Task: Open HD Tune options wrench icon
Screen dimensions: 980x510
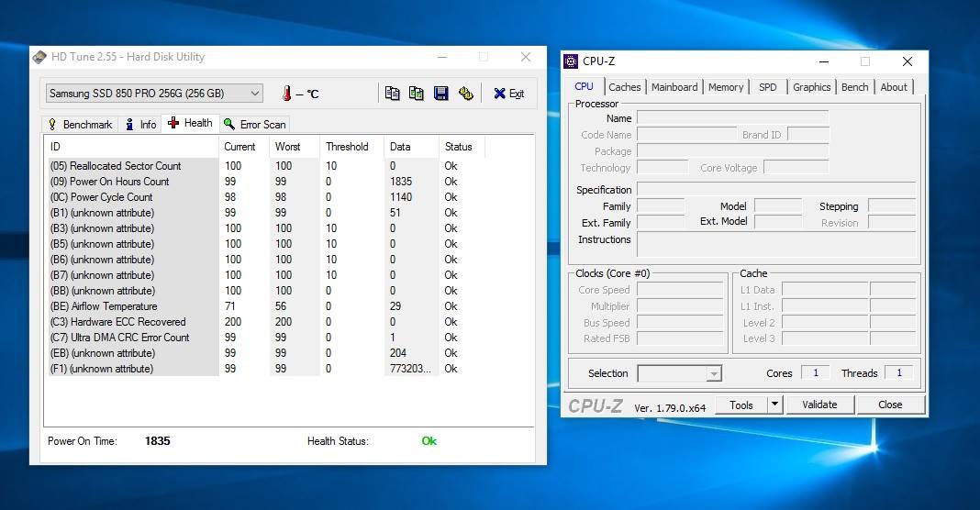Action: (x=465, y=94)
